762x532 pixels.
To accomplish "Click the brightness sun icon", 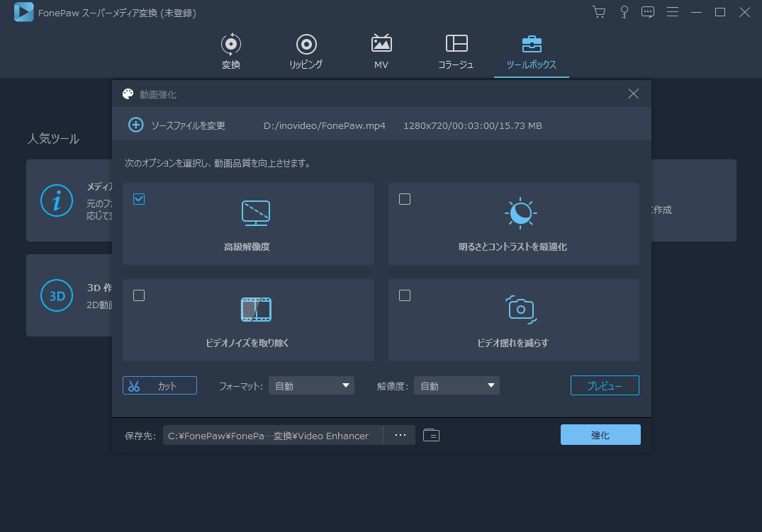I will (x=520, y=213).
